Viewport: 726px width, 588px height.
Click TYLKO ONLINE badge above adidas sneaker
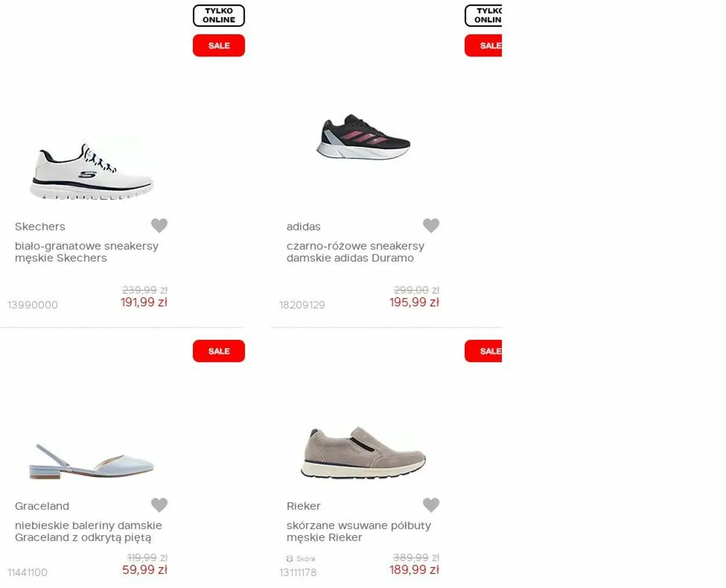(483, 15)
